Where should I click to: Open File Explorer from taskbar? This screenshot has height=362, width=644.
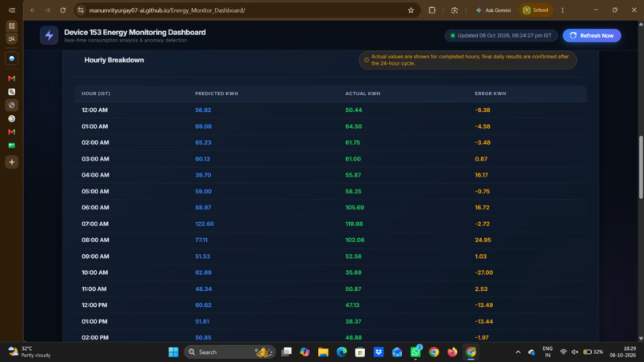[x=324, y=352]
